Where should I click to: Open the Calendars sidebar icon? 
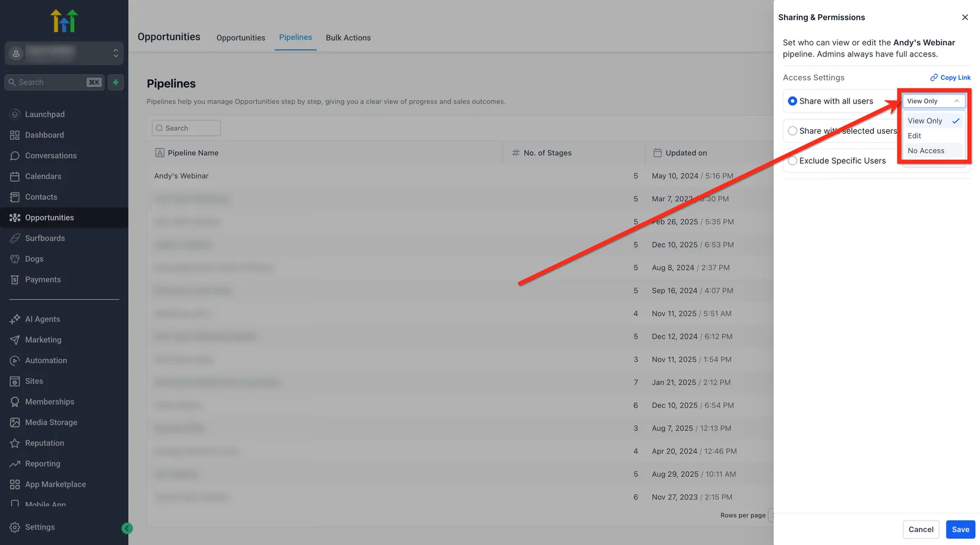(x=15, y=177)
